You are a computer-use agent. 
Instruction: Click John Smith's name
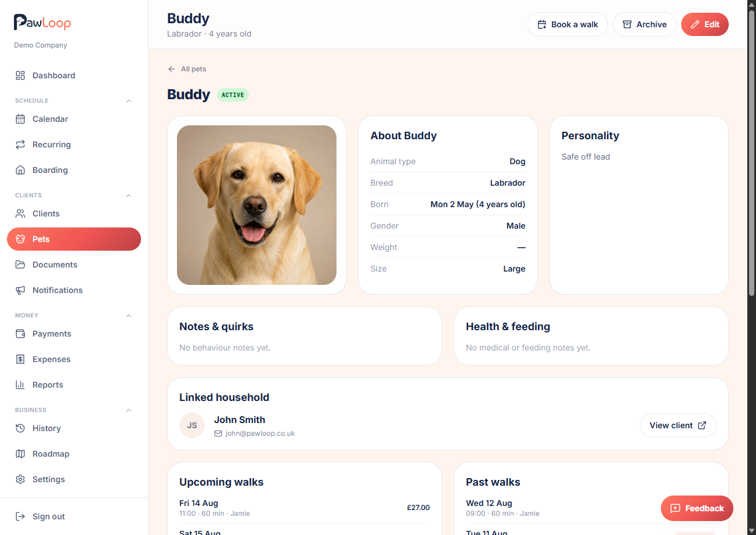tap(240, 420)
